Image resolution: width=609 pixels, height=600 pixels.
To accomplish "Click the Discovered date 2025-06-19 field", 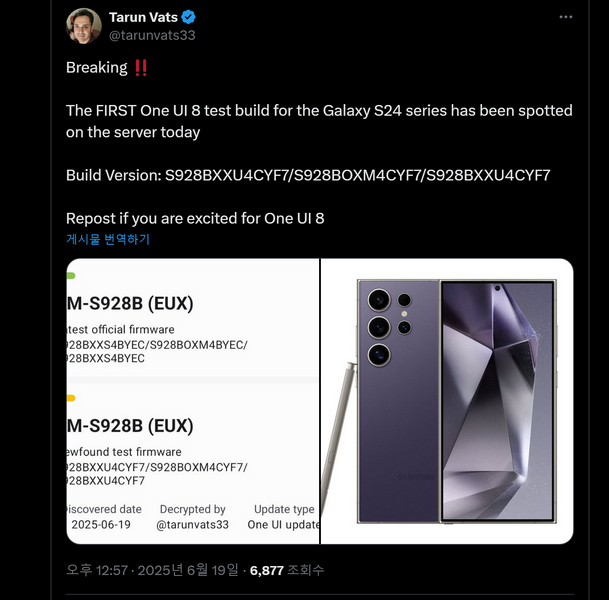I will tap(103, 517).
